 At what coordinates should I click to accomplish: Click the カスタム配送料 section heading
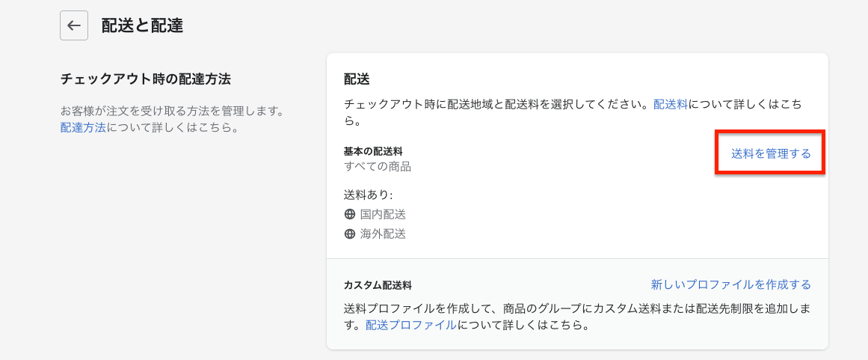pyautogui.click(x=378, y=285)
